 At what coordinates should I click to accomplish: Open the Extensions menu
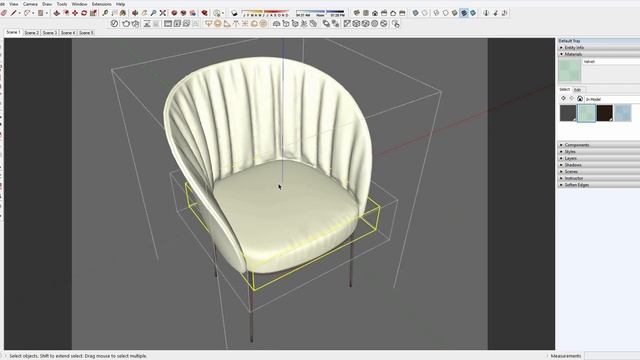coord(101,4)
